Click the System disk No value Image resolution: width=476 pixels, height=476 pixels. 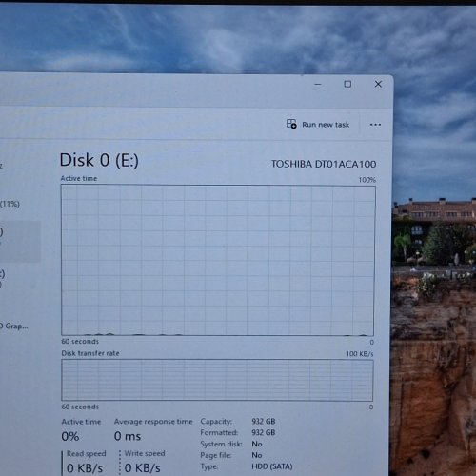257,444
